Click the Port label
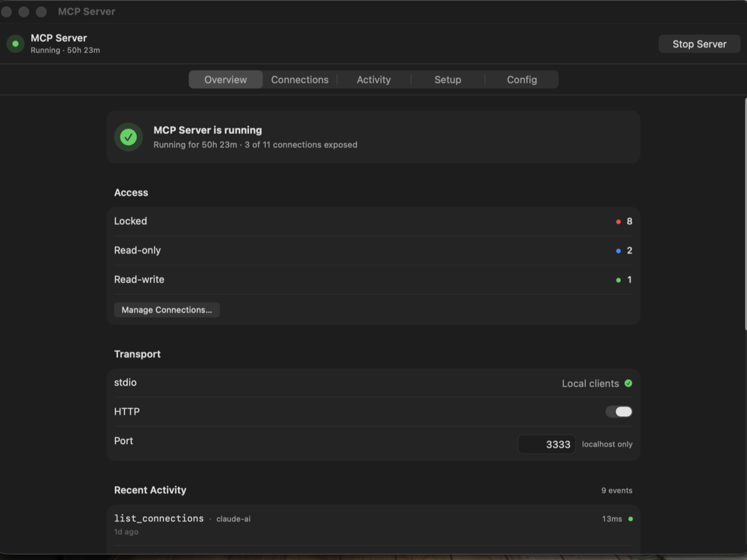Image resolution: width=747 pixels, height=560 pixels. pyautogui.click(x=123, y=441)
